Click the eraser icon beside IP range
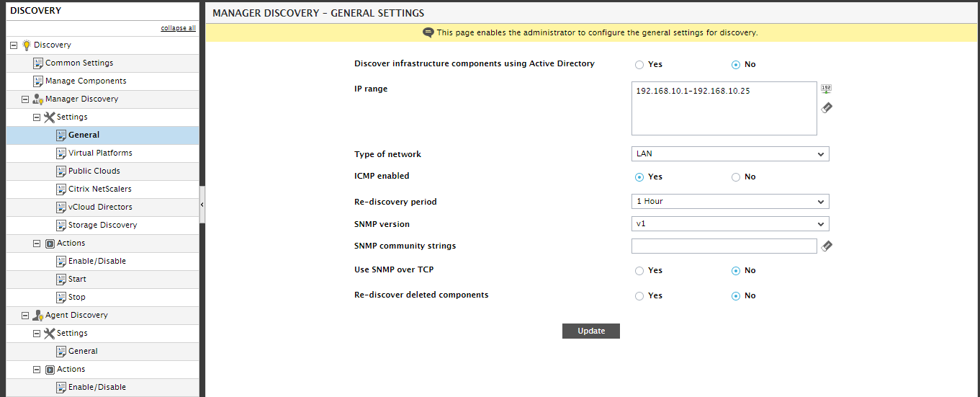 pyautogui.click(x=827, y=108)
